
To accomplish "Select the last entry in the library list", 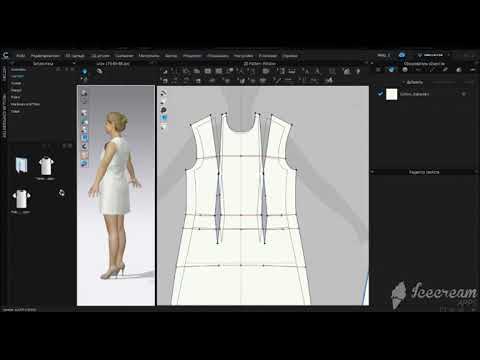I will (15, 111).
